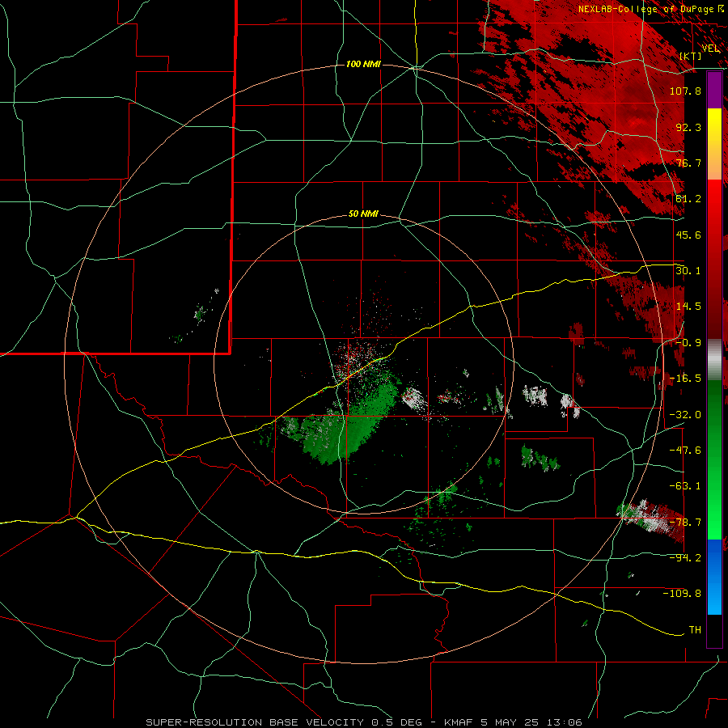Click the -47.6 velocity scale value

point(685,451)
